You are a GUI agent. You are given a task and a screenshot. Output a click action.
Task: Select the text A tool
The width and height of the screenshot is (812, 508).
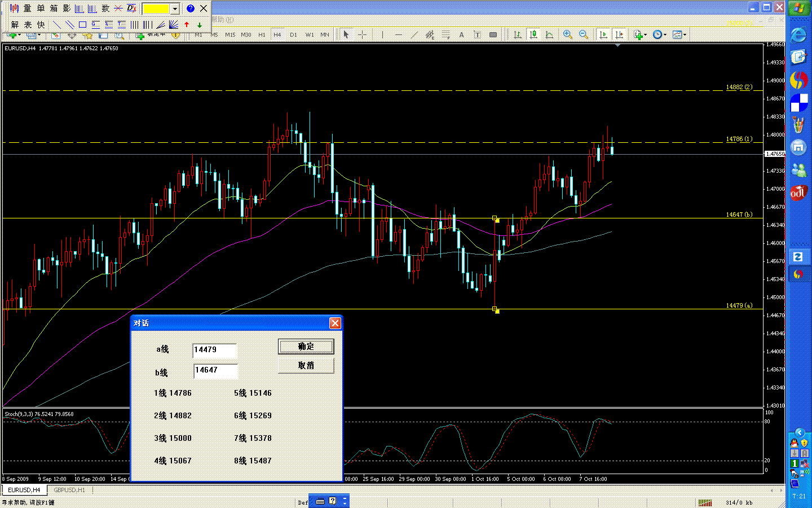(x=461, y=35)
